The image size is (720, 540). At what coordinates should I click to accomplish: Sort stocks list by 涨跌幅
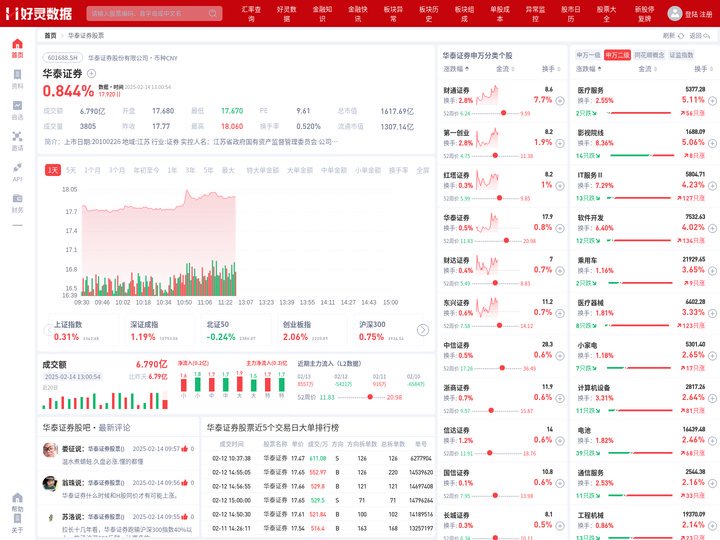pos(456,69)
